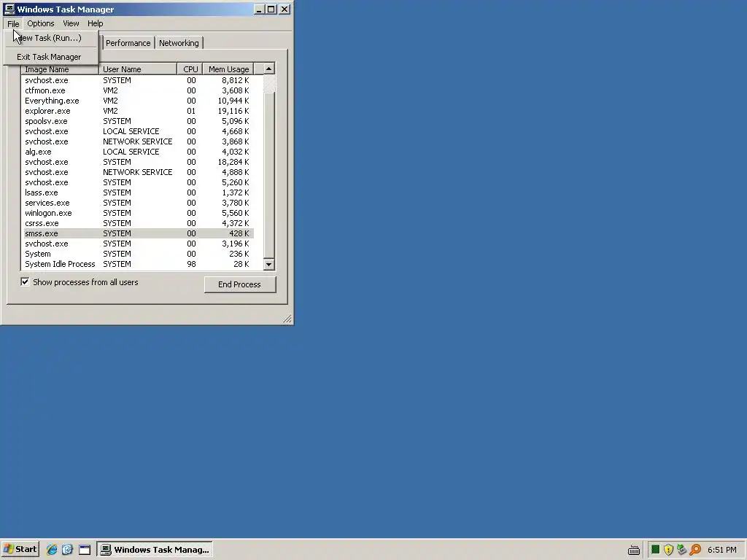Choose Exit Task Manager

click(x=50, y=57)
